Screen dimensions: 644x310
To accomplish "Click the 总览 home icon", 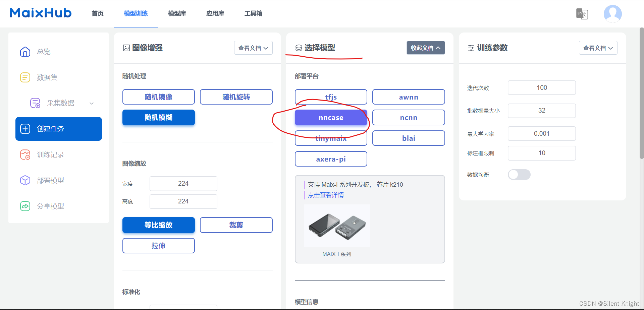I will 25,52.
